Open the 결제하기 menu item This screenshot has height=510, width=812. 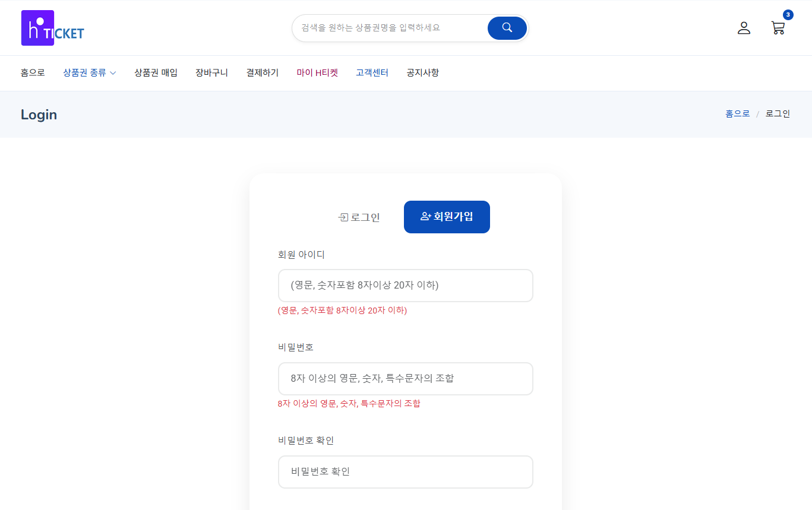click(263, 73)
